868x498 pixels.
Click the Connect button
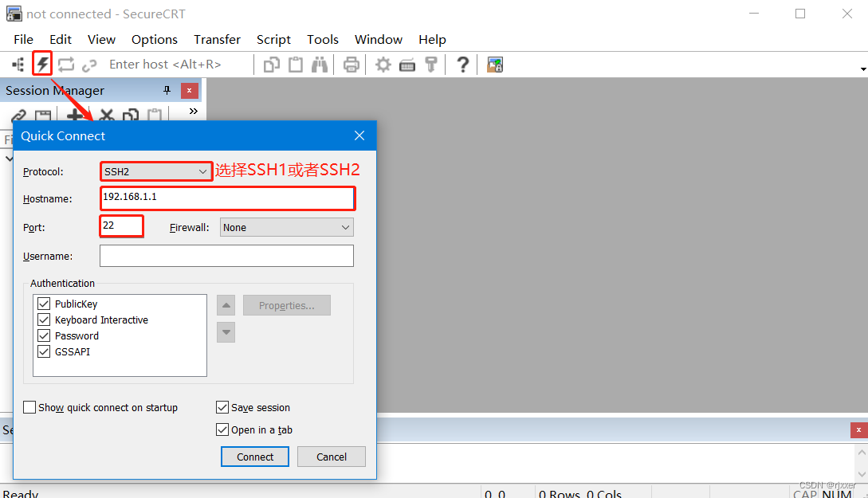(x=255, y=457)
